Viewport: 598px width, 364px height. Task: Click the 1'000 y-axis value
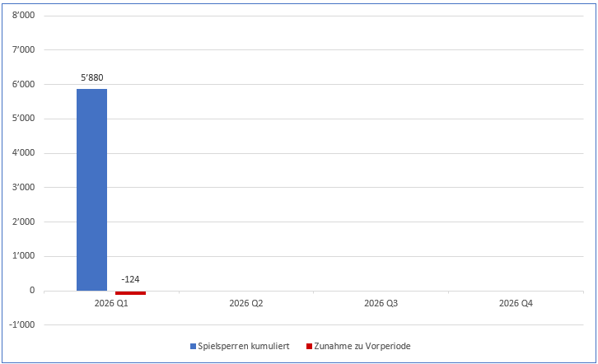click(23, 256)
